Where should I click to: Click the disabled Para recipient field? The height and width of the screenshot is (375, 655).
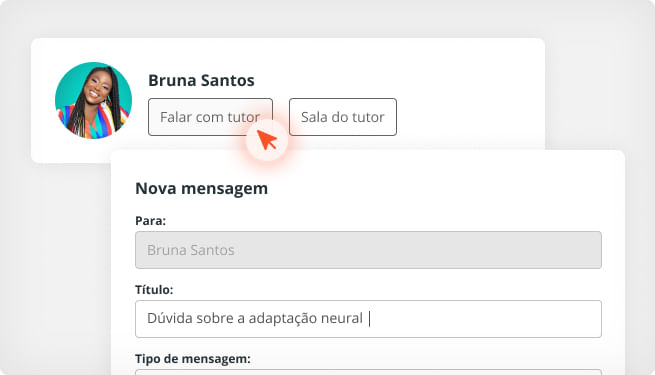coord(368,250)
